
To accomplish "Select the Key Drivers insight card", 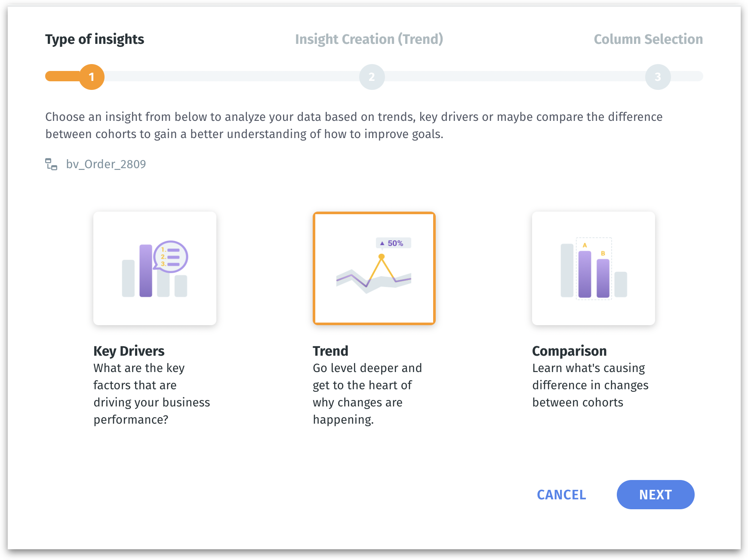I will [155, 268].
